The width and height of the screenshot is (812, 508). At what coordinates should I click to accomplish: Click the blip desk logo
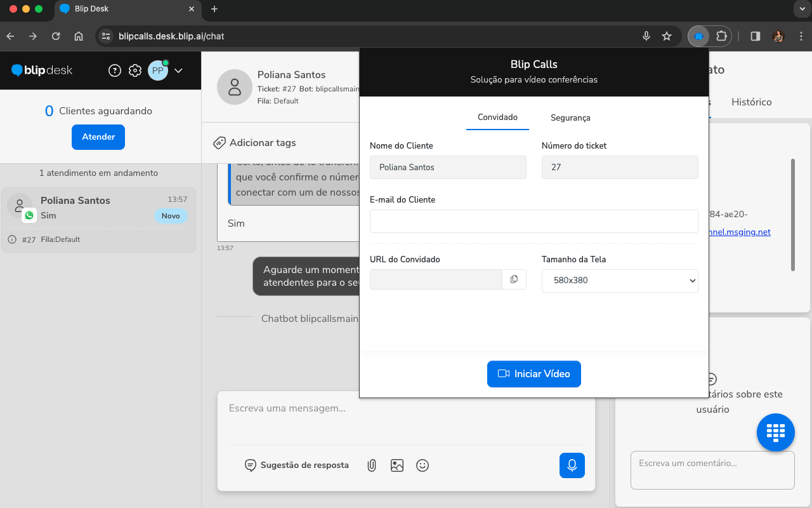tap(42, 70)
